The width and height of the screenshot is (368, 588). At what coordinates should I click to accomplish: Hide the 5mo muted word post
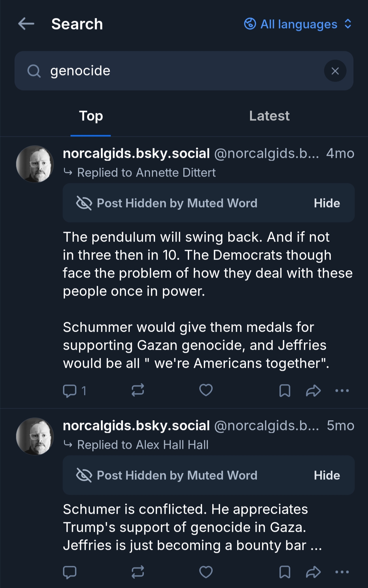coord(327,475)
